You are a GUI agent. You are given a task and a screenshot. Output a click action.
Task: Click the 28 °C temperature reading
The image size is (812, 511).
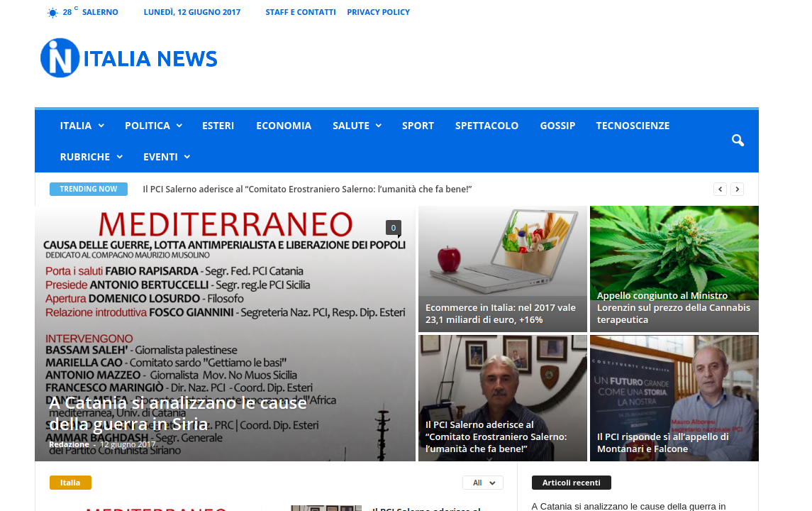(70, 11)
